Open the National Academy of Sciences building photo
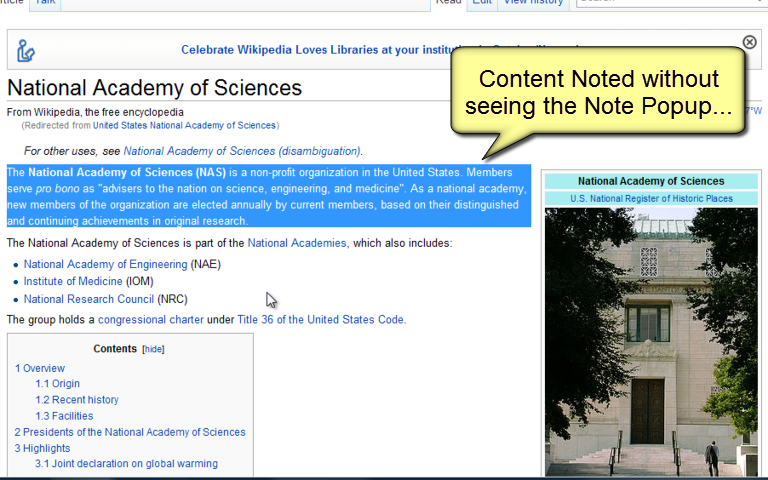Viewport: 768px width, 480px height. 651,341
